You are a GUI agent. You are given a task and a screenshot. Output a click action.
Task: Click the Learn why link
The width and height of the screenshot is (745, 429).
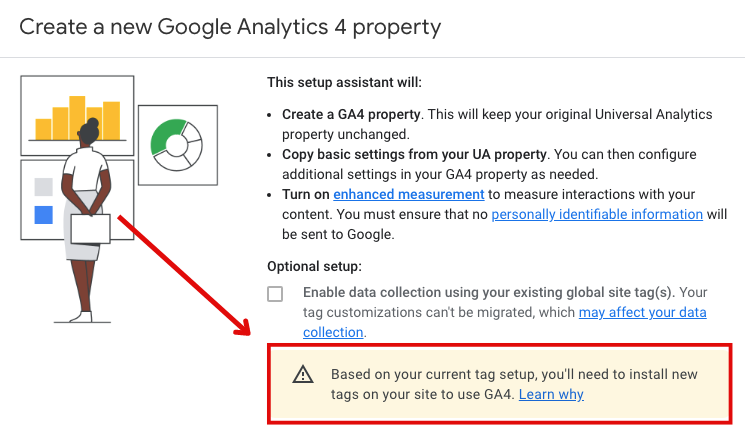pos(551,394)
